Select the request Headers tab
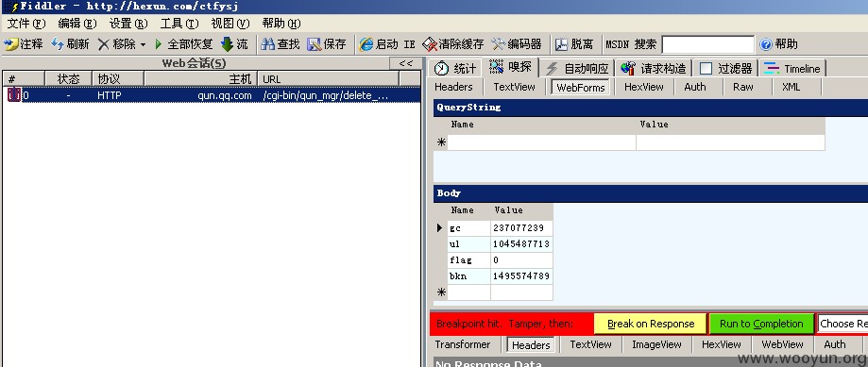868x367 pixels. [453, 87]
